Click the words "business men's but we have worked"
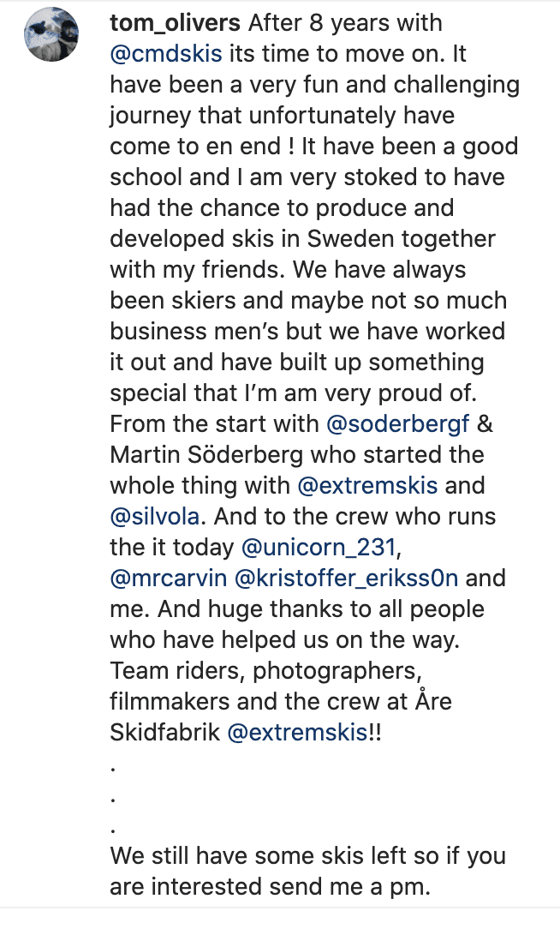This screenshot has height=929, width=560. point(307,331)
